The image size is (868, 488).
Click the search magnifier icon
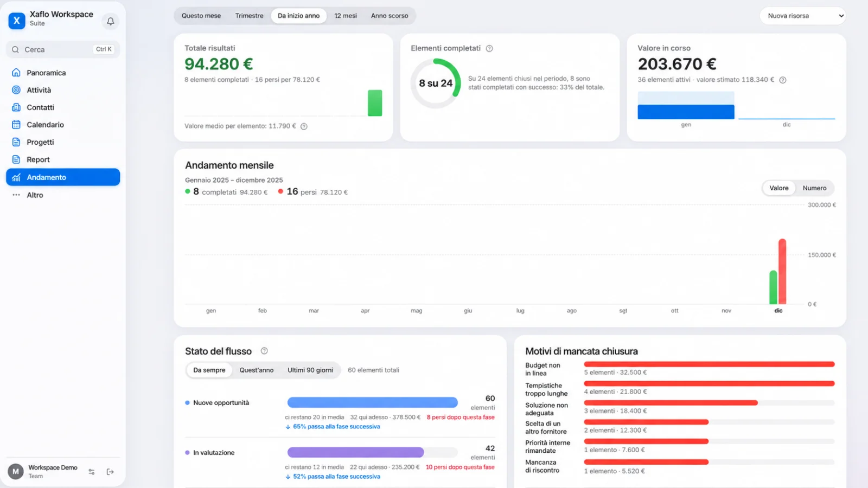(x=15, y=49)
